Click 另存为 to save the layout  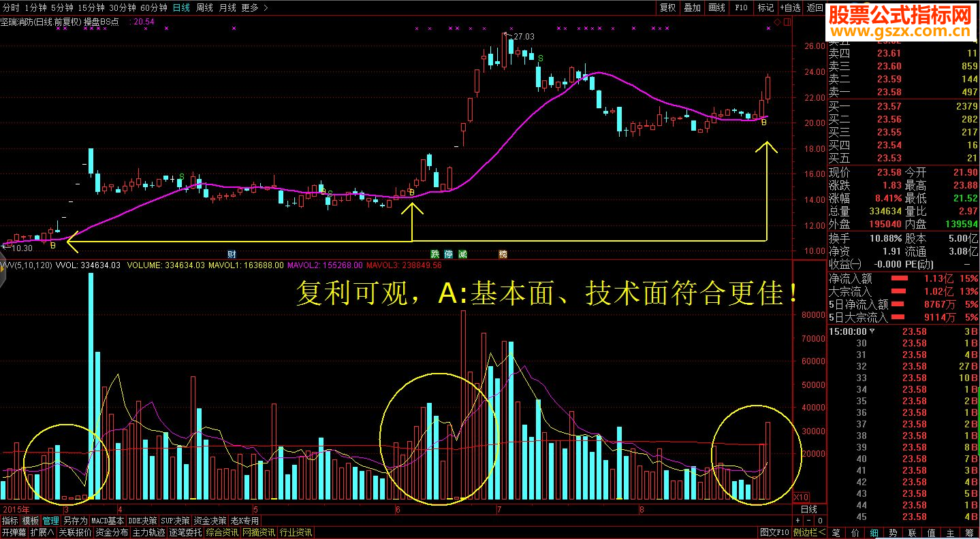pos(75,521)
